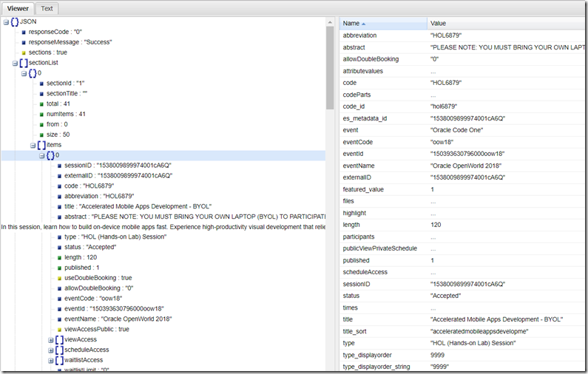The image size is (588, 374).
Task: Collapse the items array node
Action: (33, 146)
